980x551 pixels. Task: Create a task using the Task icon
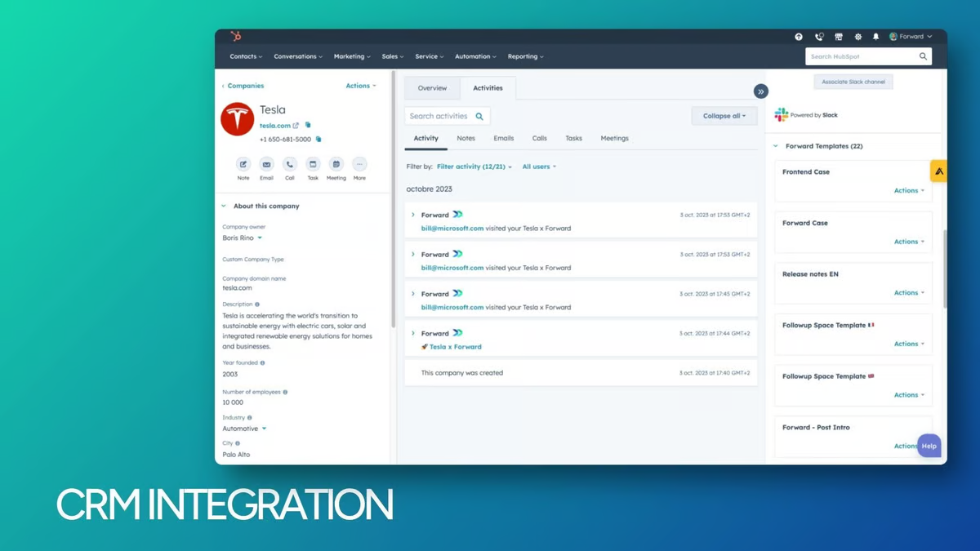tap(313, 165)
